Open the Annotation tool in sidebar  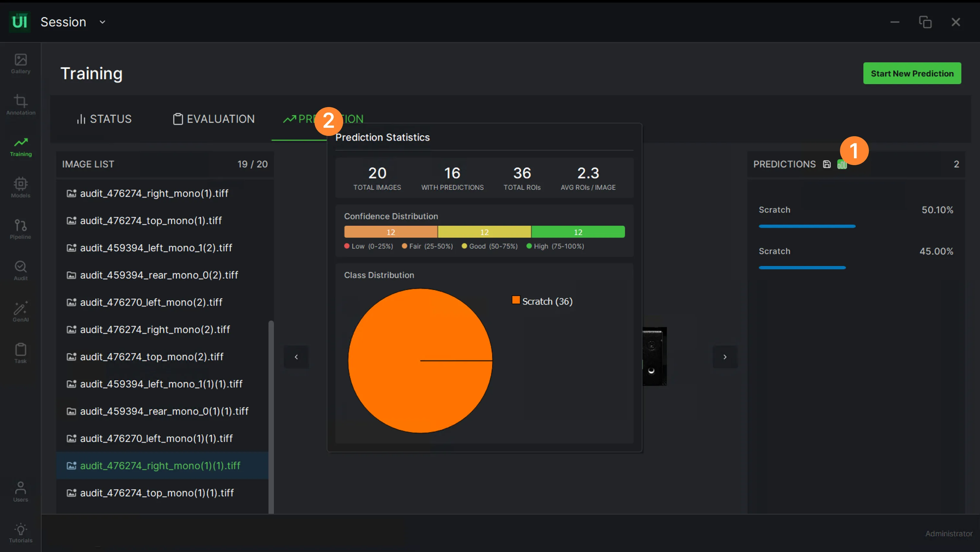20,105
